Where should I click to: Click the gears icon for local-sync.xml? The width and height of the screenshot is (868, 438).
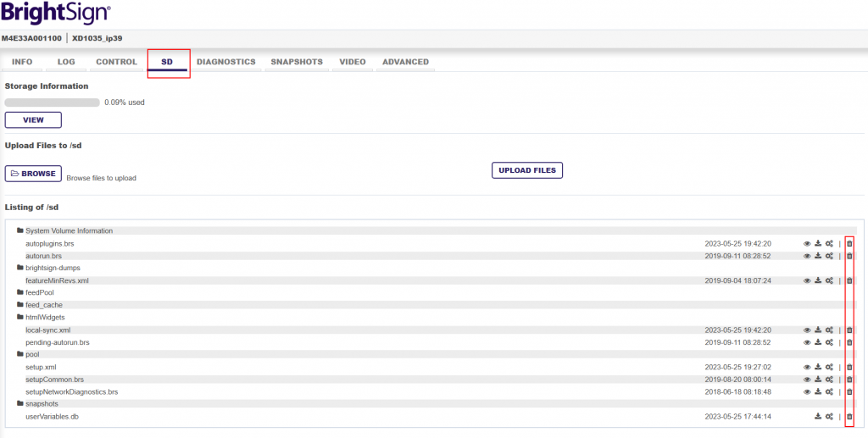[x=829, y=330]
